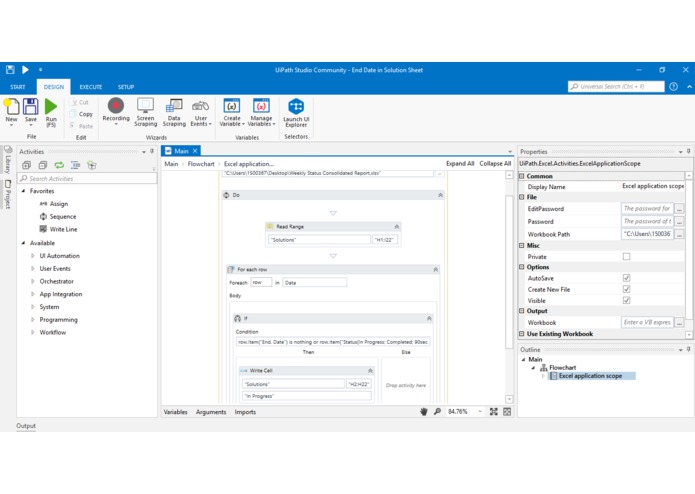
Task: Launch UI Explorer
Action: point(296,107)
